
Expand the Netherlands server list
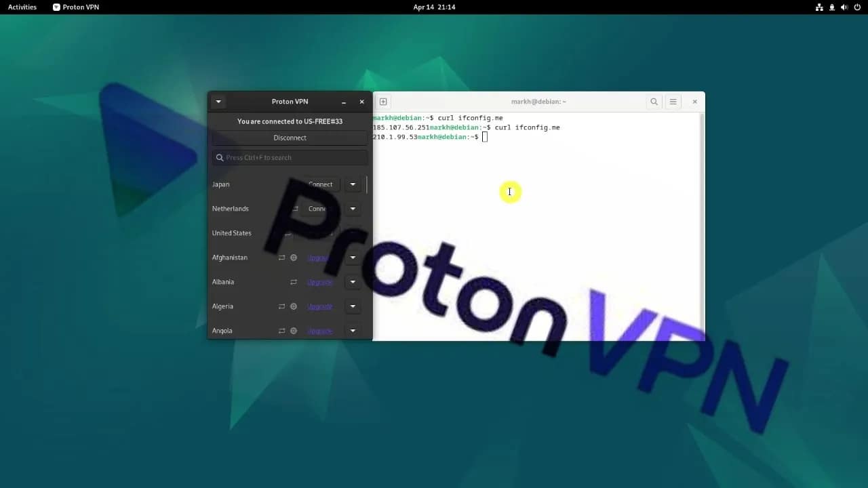pyautogui.click(x=353, y=209)
